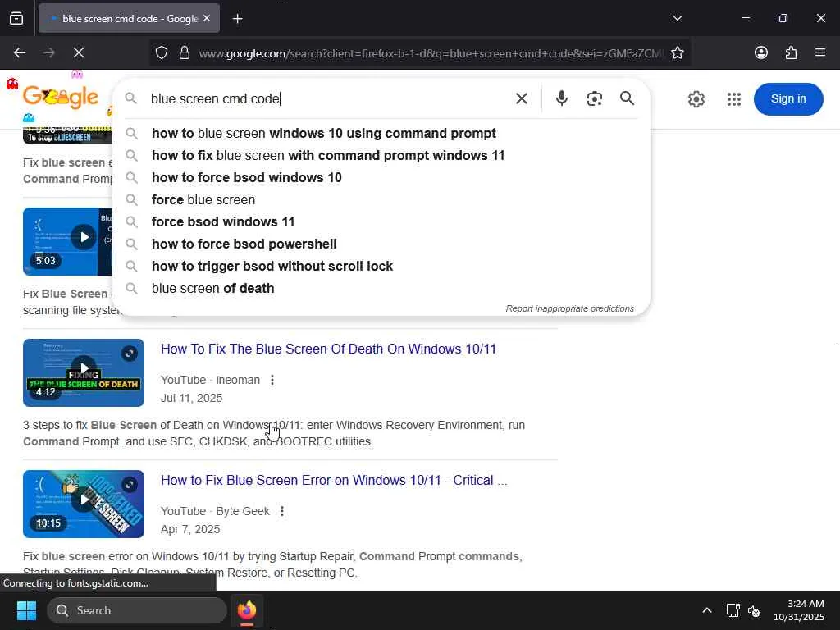View site security lock icon
Screen dimensions: 840x630
coord(185,52)
